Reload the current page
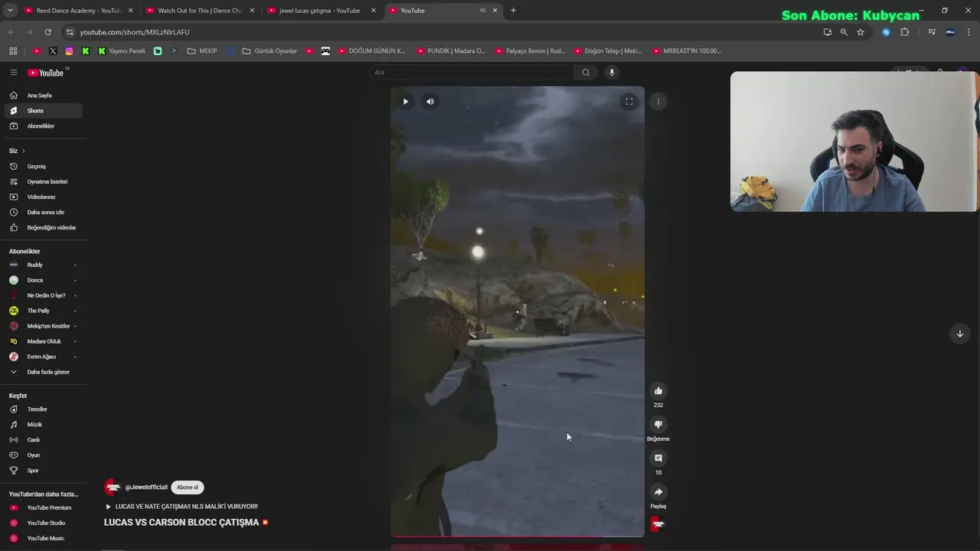This screenshot has width=980, height=551. click(x=47, y=32)
